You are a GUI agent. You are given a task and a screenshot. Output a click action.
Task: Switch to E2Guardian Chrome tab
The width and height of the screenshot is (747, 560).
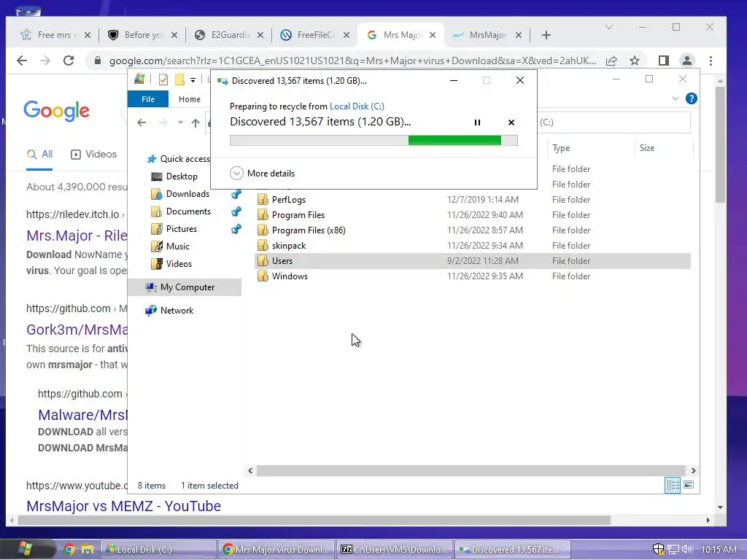click(228, 35)
